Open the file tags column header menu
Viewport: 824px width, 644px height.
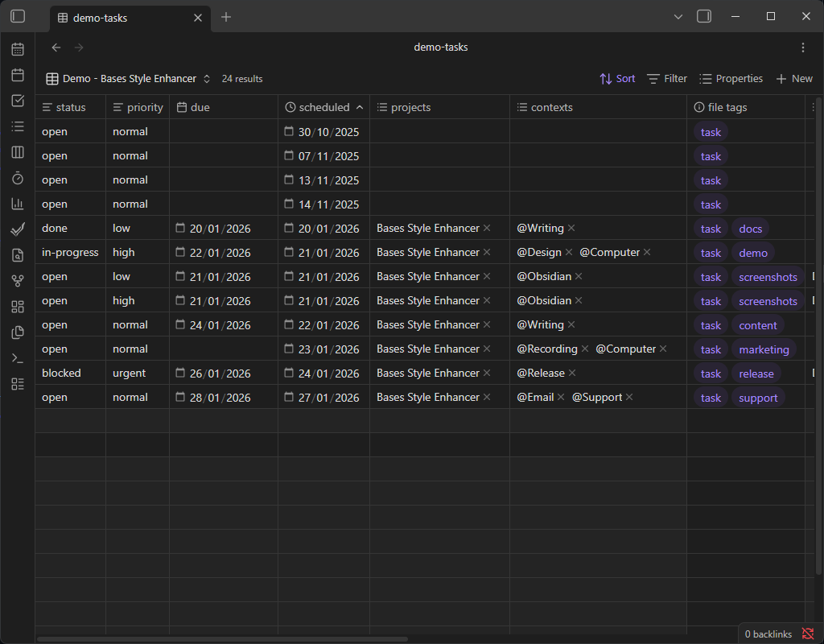[746, 107]
